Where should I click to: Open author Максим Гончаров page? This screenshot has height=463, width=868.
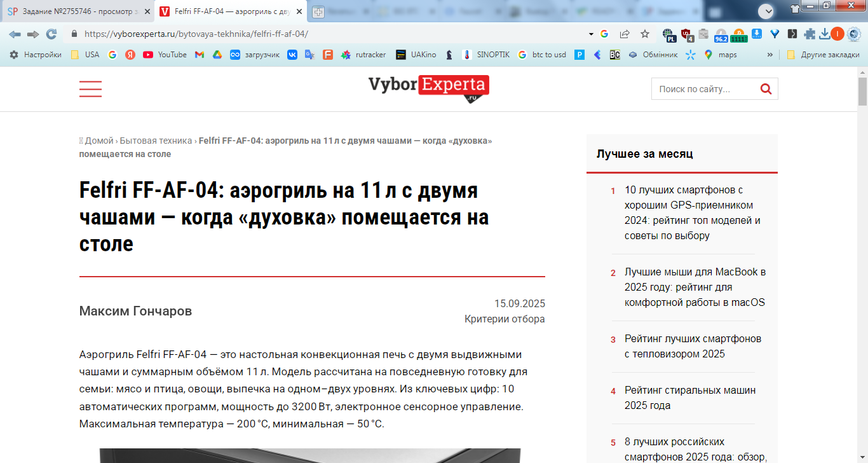pyautogui.click(x=135, y=311)
